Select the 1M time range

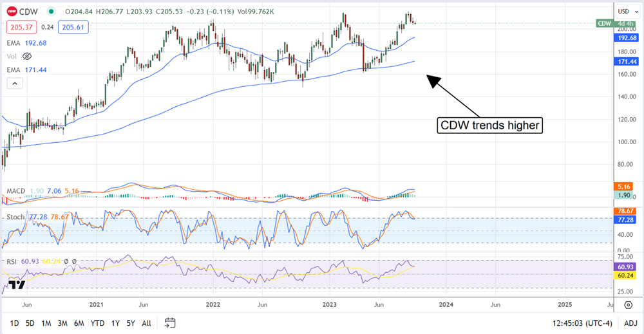[x=46, y=323]
